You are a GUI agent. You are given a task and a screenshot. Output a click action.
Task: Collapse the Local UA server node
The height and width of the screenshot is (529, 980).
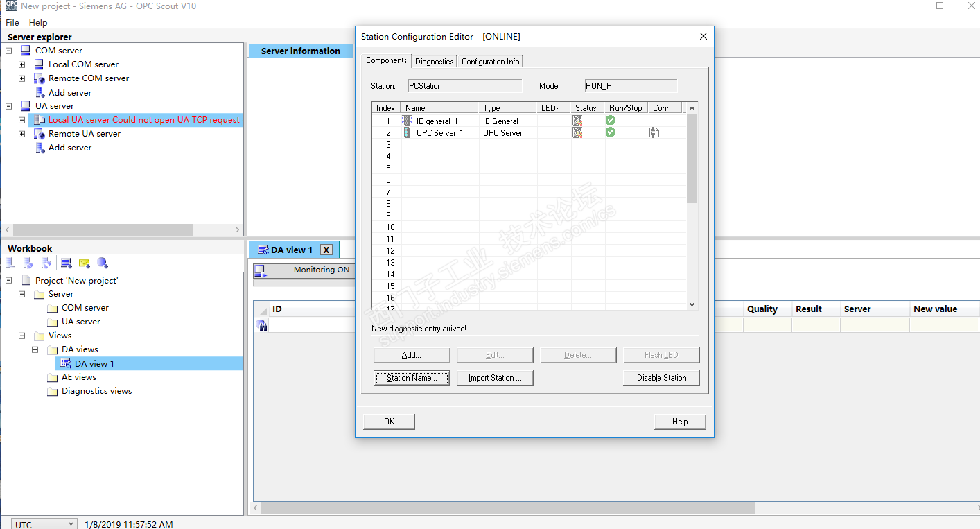coord(21,120)
